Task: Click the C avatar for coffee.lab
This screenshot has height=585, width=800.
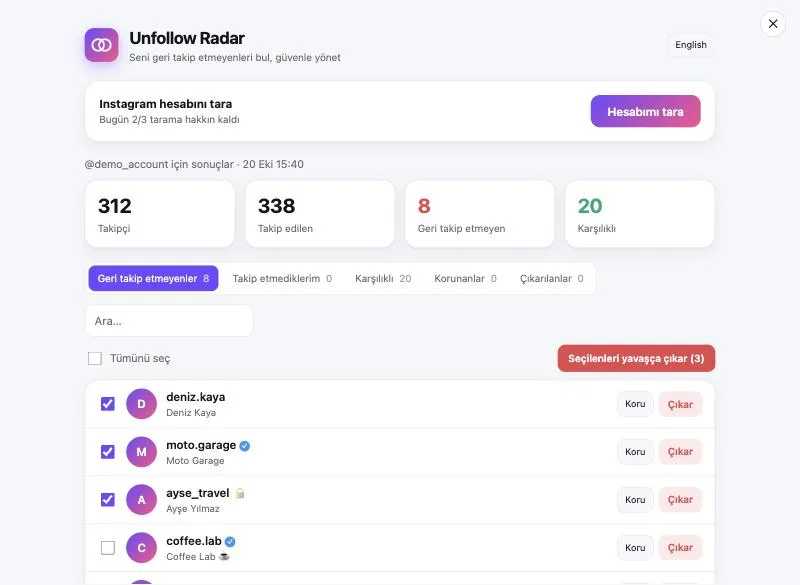Action: pyautogui.click(x=141, y=548)
